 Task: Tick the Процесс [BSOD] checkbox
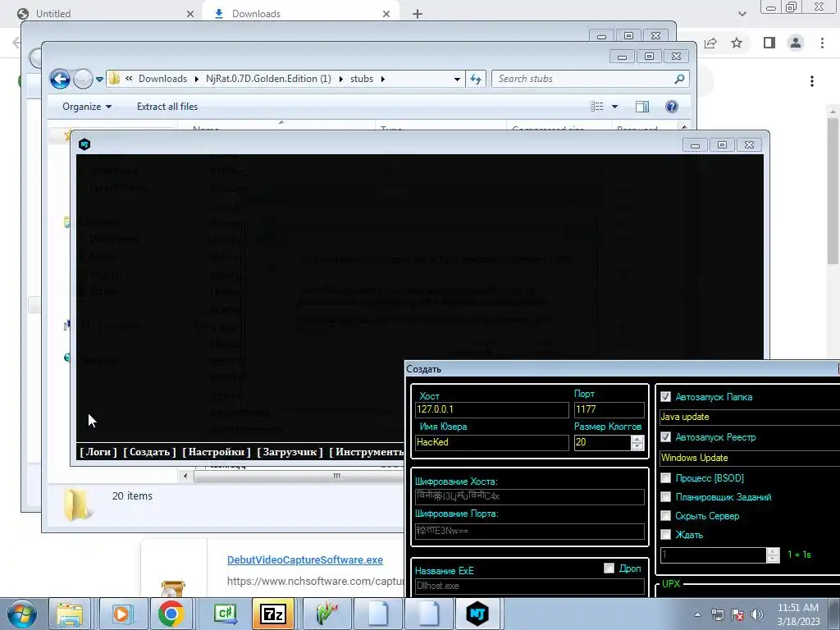point(665,478)
